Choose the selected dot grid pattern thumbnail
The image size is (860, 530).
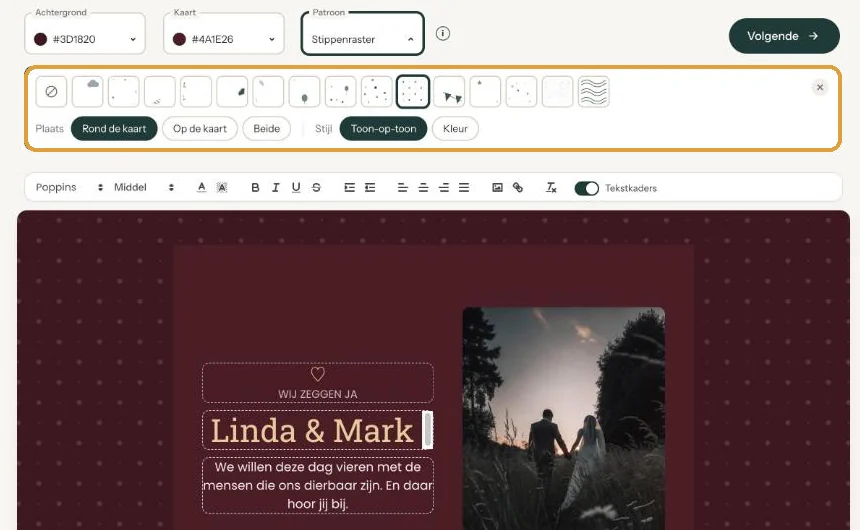point(412,92)
